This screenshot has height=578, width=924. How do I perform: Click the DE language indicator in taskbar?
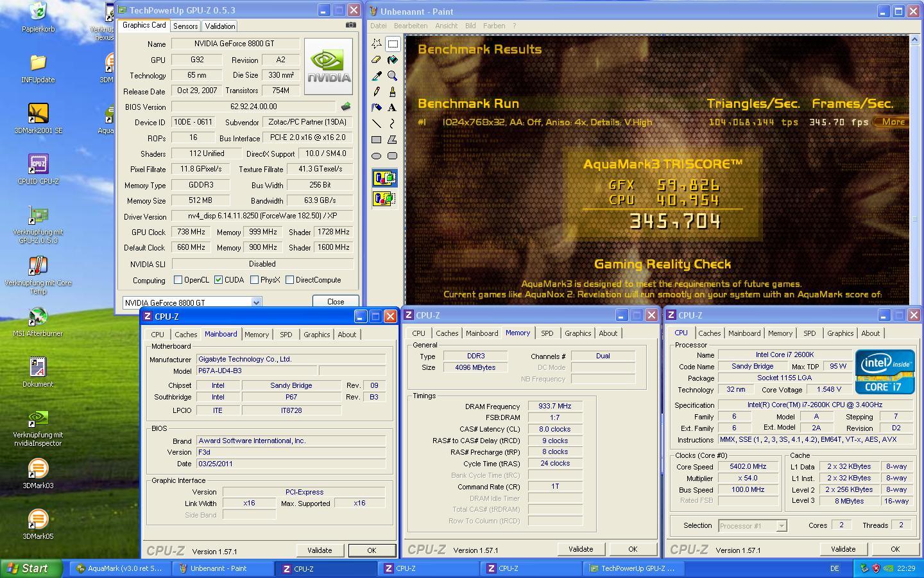(x=834, y=568)
